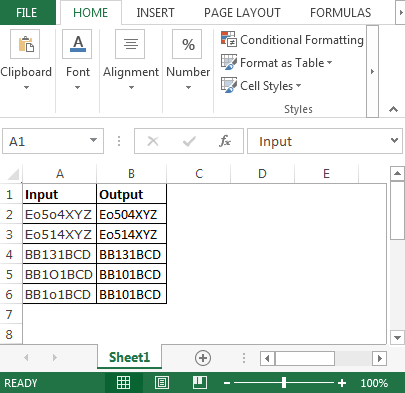The image size is (405, 393).
Task: Open the Alignment group icon
Action: 130,44
